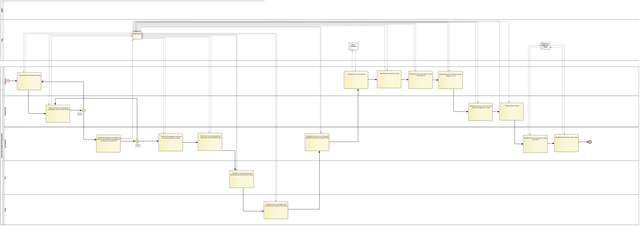Click the 'Data' lane label

coord(2,40)
